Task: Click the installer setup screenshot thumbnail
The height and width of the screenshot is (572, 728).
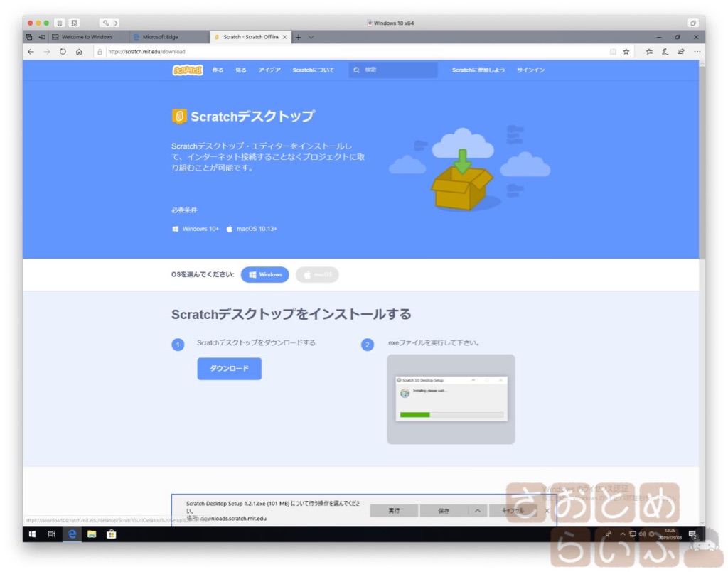Action: [x=451, y=399]
